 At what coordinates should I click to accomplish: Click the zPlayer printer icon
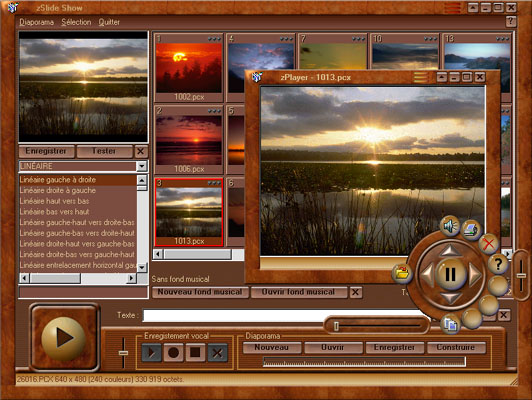coord(471,230)
